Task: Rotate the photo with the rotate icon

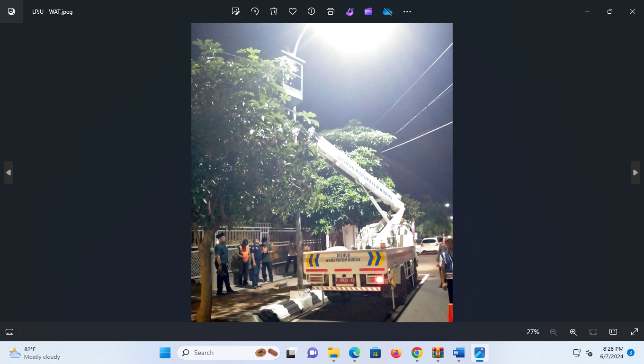Action: coord(255,11)
